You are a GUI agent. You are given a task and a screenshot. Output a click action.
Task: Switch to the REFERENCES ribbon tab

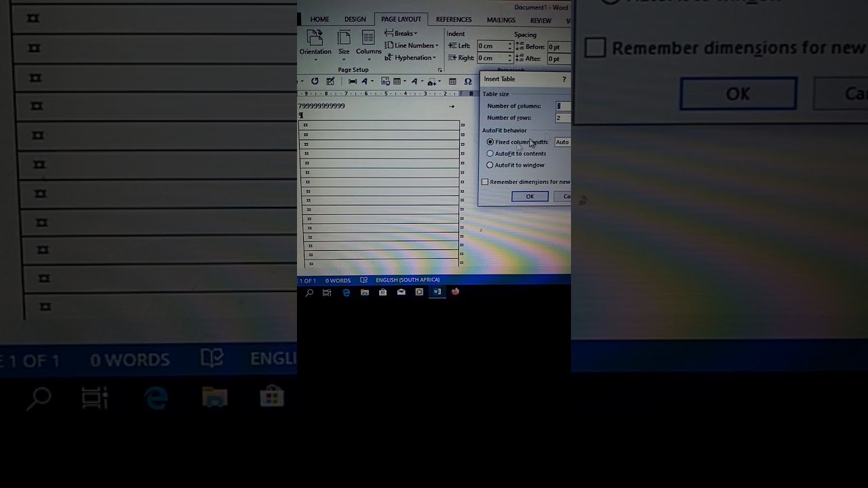pos(454,20)
